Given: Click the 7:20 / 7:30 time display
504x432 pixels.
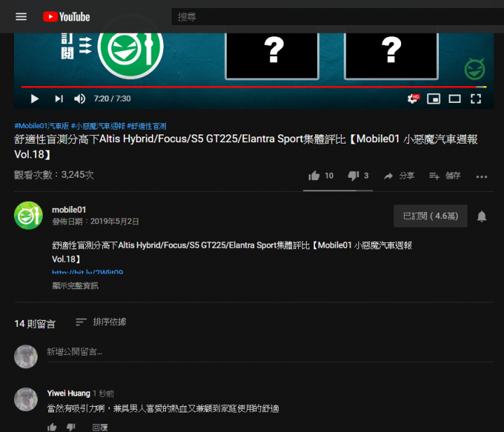Looking at the screenshot, I should 112,99.
